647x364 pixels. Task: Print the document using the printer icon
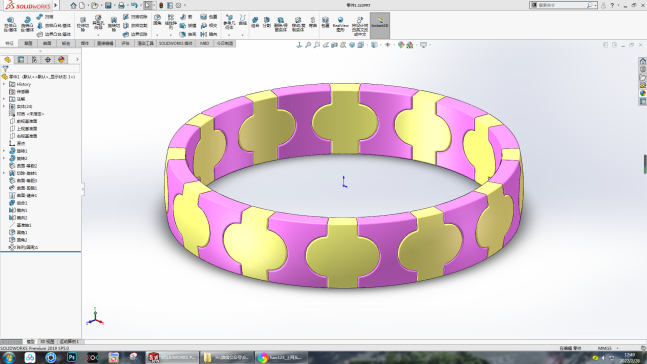[x=121, y=5]
